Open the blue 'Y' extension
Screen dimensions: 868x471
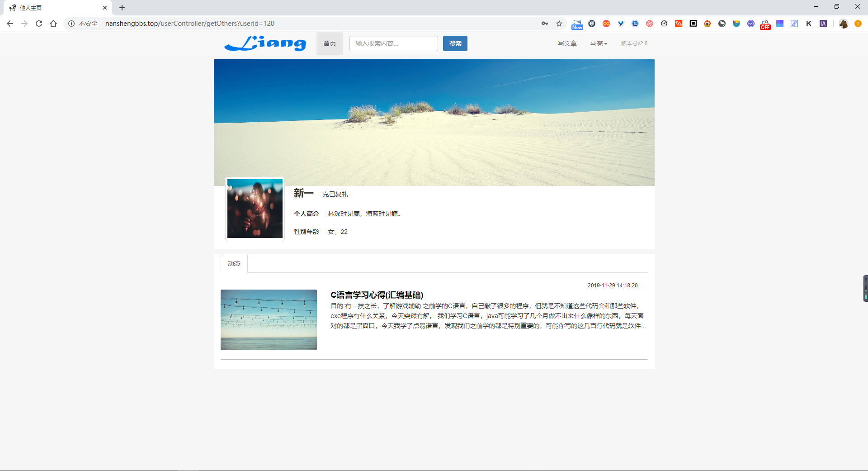621,24
